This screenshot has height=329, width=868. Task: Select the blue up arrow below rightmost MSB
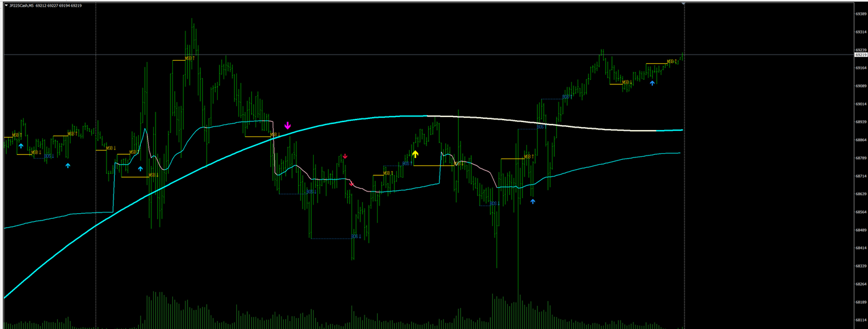(652, 82)
